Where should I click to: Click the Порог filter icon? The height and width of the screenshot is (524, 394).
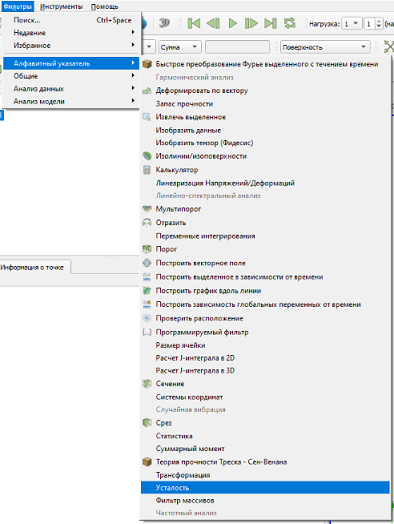pos(147,249)
